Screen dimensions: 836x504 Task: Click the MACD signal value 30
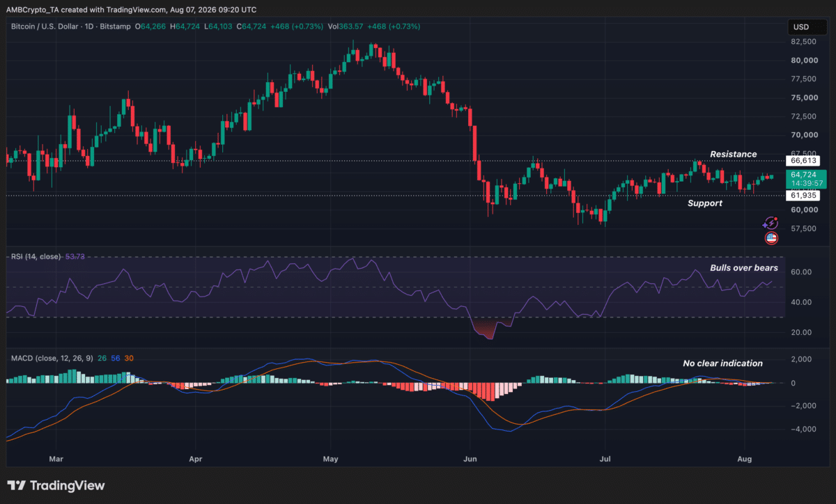[x=130, y=358]
